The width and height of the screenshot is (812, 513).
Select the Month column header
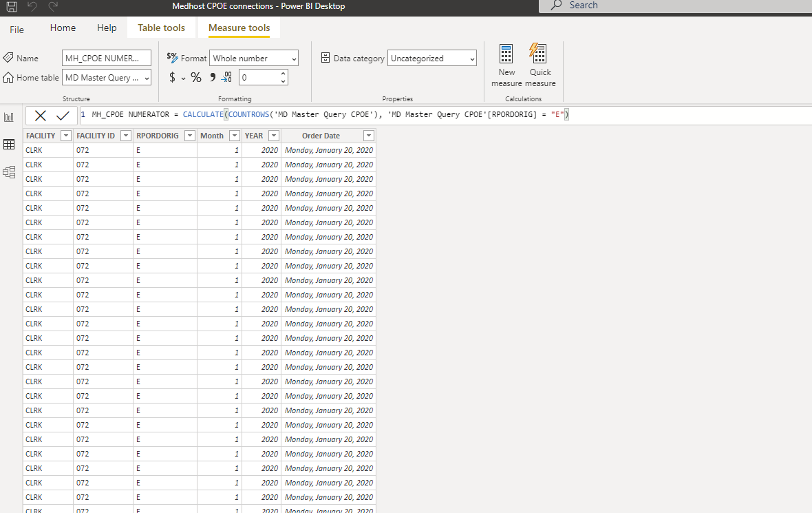coord(212,136)
